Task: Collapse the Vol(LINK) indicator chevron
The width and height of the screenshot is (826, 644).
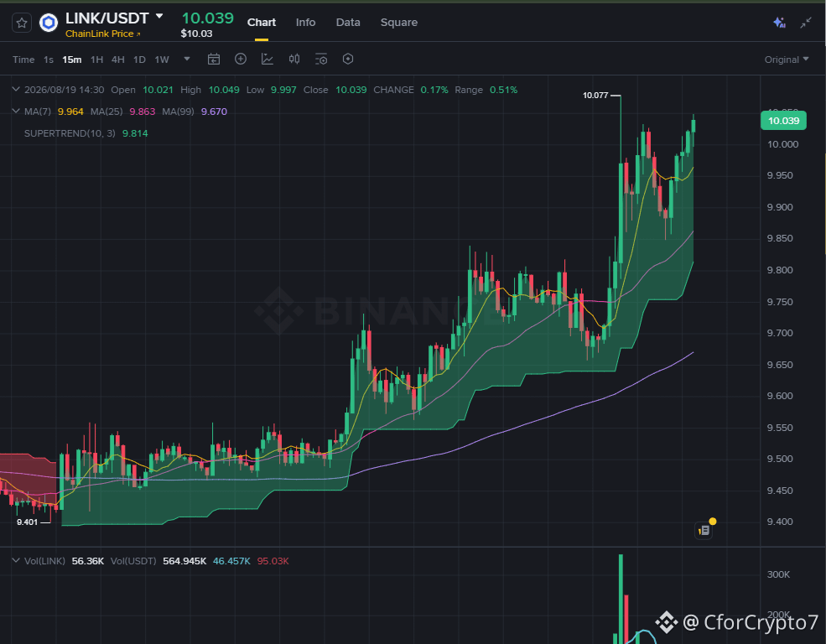Action: (x=16, y=561)
